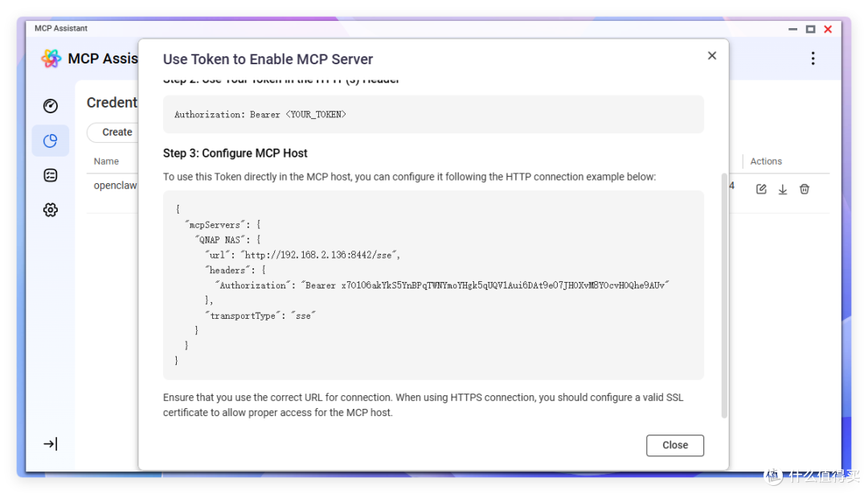Click the Create credential button
The width and height of the screenshot is (868, 494).
point(113,133)
